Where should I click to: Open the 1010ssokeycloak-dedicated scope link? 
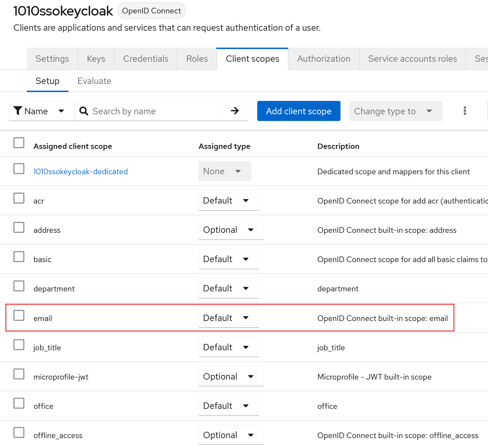pos(81,172)
